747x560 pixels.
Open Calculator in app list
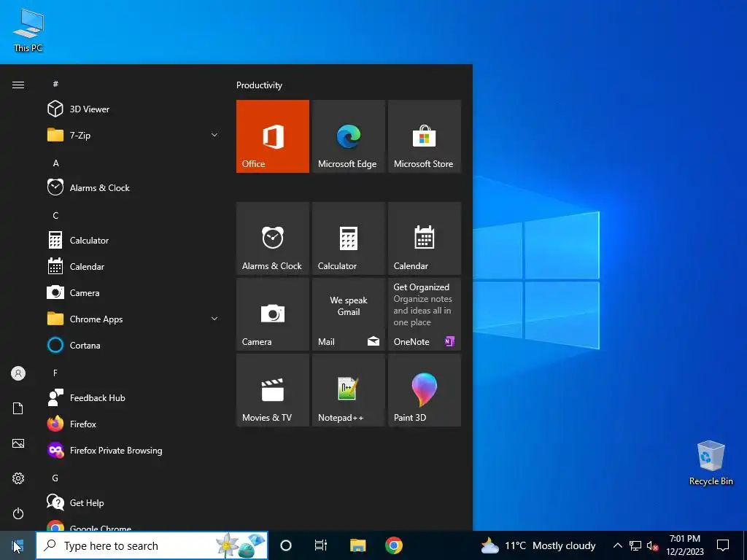click(133, 240)
